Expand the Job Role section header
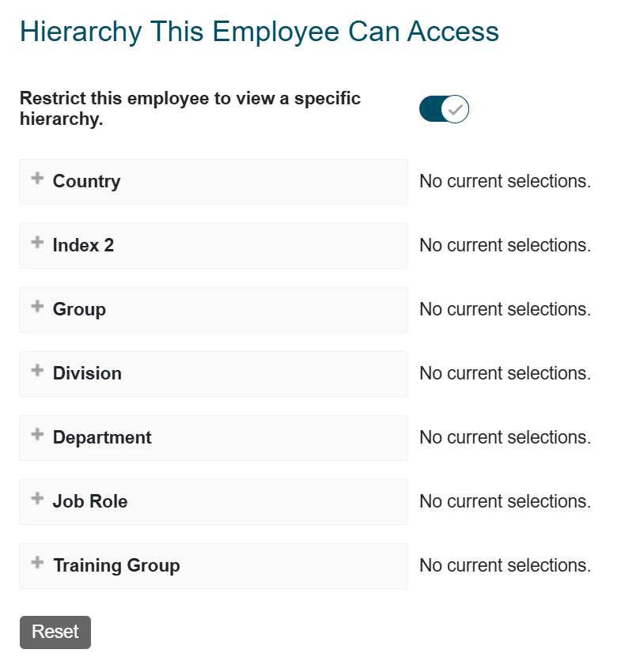The width and height of the screenshot is (625, 672). coord(214,502)
